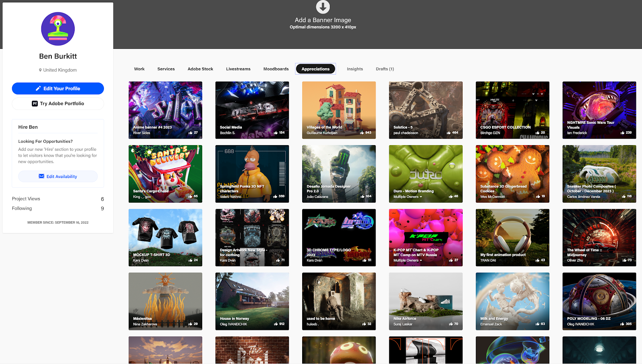
Task: Click thumbs-up icon on Anime banner #4 2023
Action: (190, 133)
